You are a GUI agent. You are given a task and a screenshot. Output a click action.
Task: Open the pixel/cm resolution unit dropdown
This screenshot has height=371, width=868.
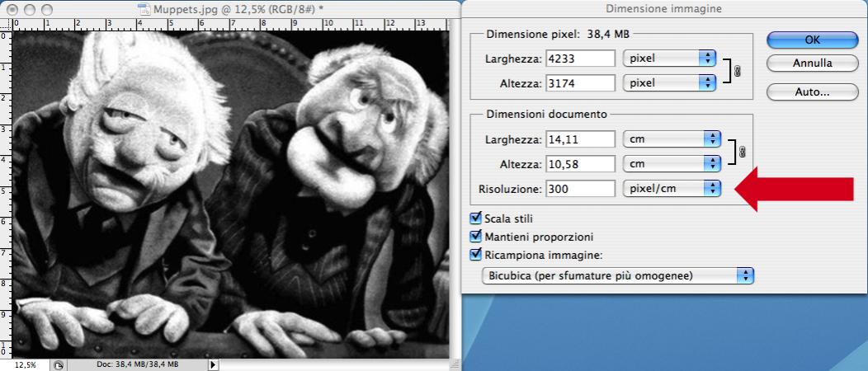pyautogui.click(x=672, y=189)
